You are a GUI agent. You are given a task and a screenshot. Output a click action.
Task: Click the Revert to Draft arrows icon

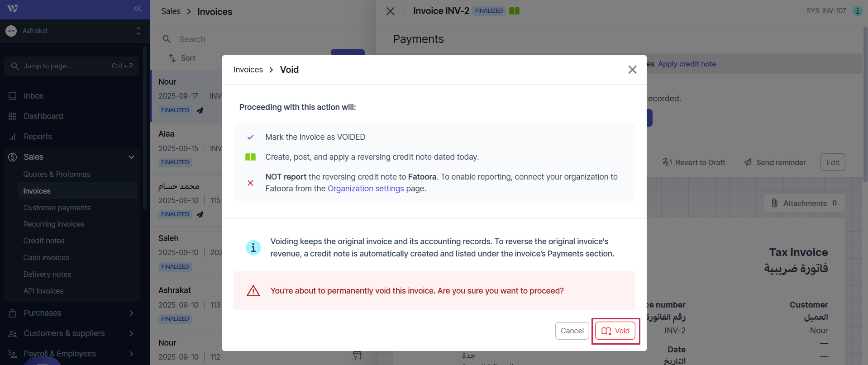click(x=668, y=162)
